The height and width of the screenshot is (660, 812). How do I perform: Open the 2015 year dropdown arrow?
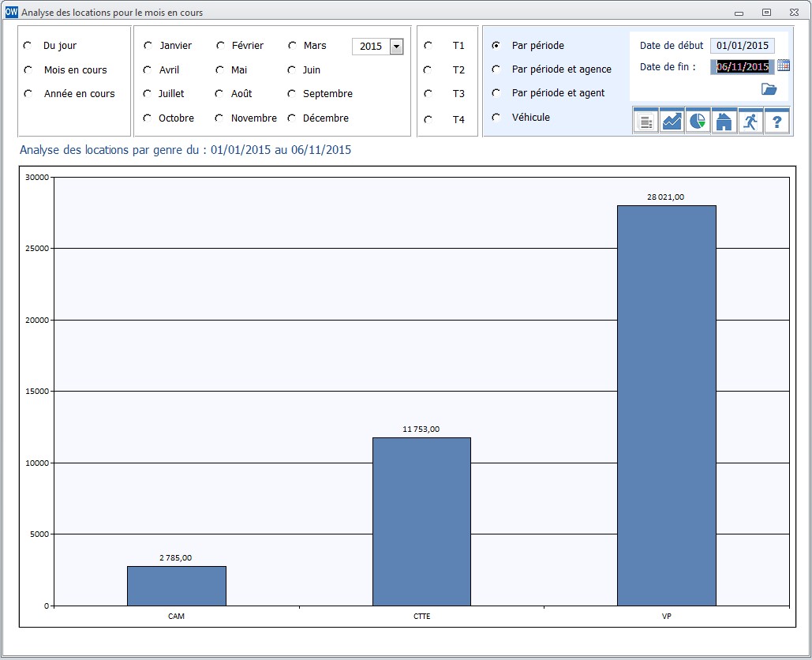coord(396,46)
